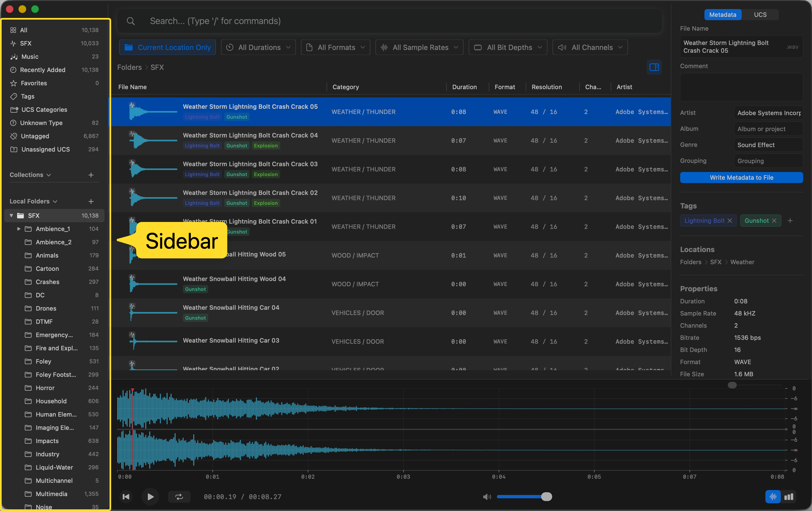Toggle the loop playback button

click(x=179, y=496)
